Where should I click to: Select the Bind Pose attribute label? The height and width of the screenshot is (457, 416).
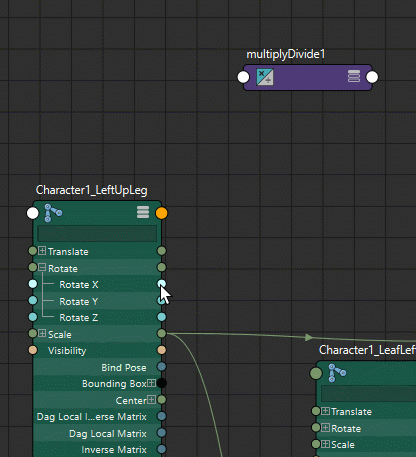point(124,368)
